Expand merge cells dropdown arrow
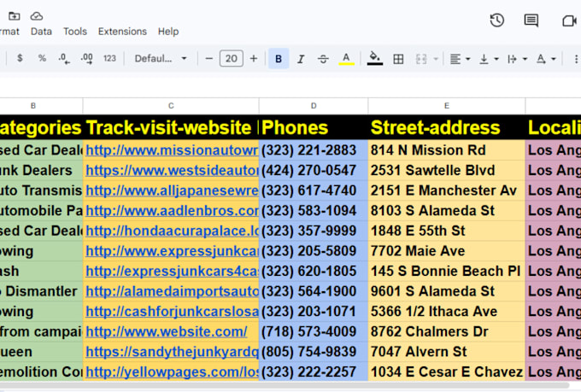 click(436, 59)
